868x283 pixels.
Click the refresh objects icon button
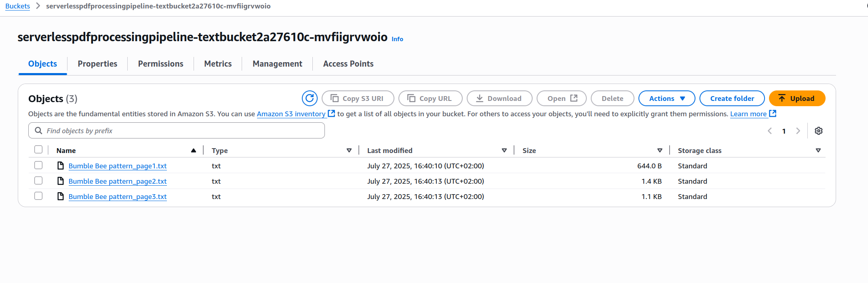click(x=310, y=98)
